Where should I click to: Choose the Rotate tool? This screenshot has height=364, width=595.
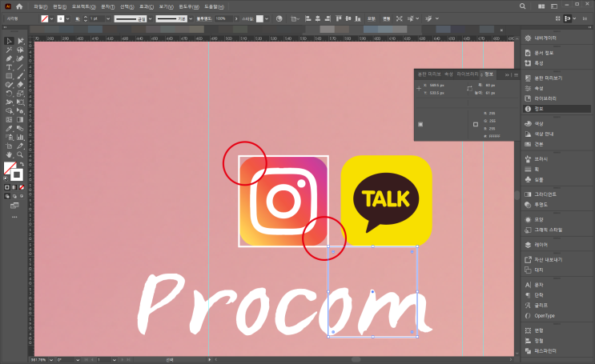pos(9,94)
